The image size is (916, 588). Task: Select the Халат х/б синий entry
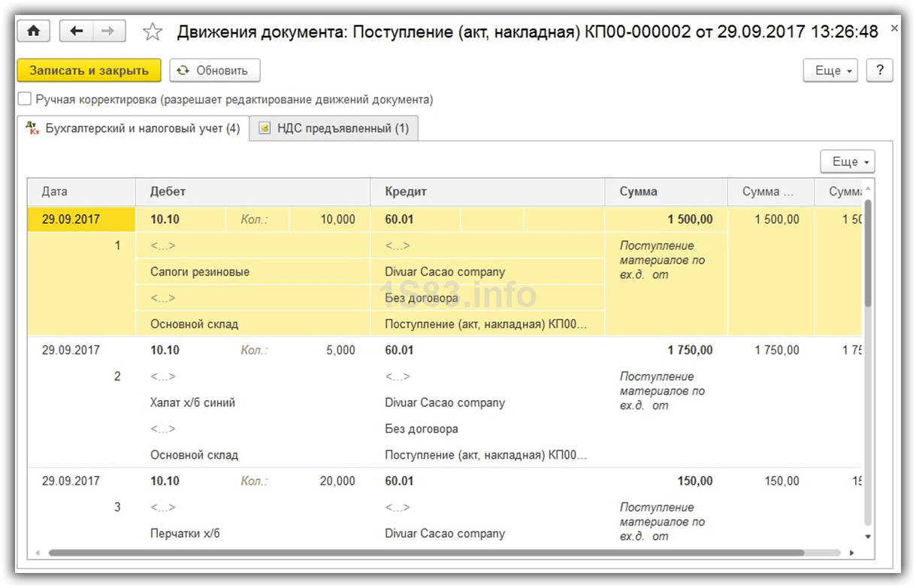click(193, 403)
